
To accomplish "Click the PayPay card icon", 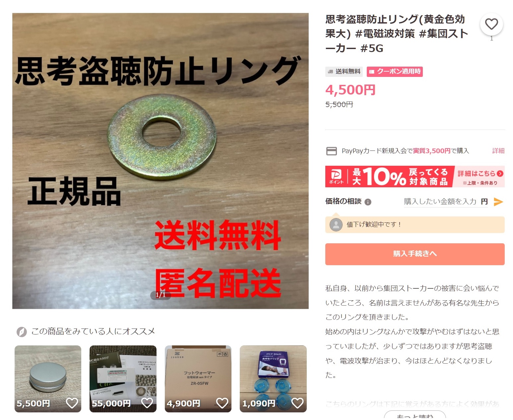I will point(332,151).
